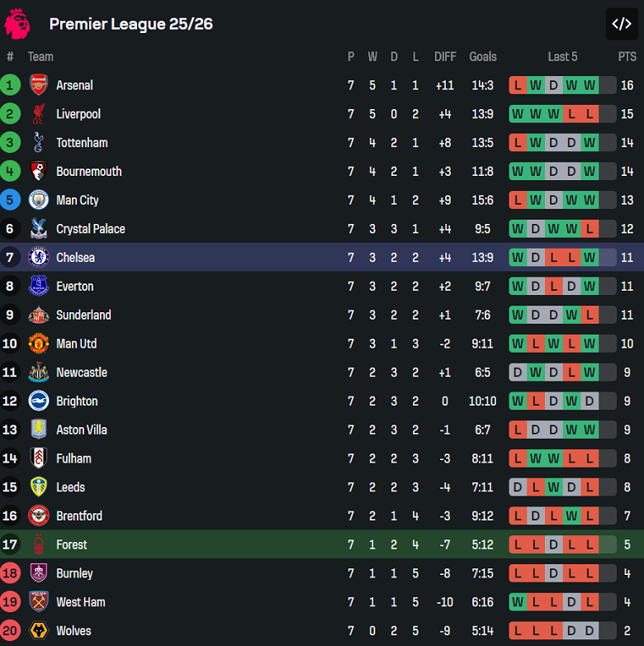
Task: Click the Man Utd club crest
Action: (39, 344)
